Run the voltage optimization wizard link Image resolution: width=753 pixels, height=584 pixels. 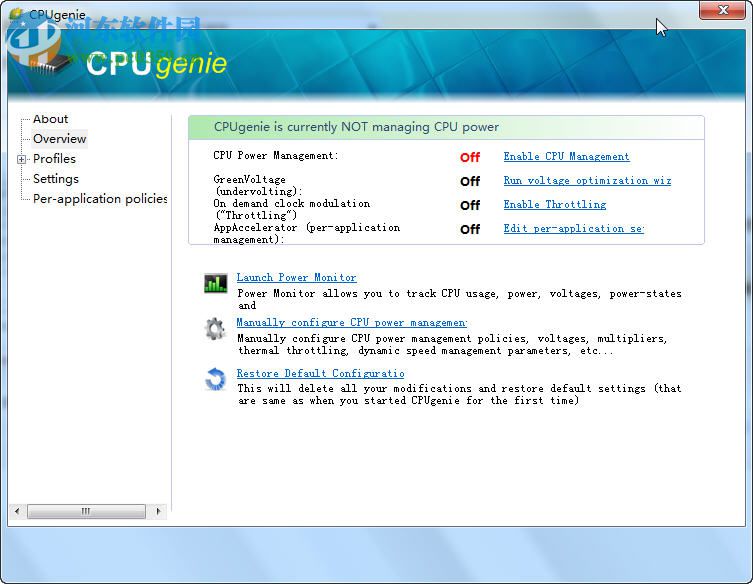[587, 181]
